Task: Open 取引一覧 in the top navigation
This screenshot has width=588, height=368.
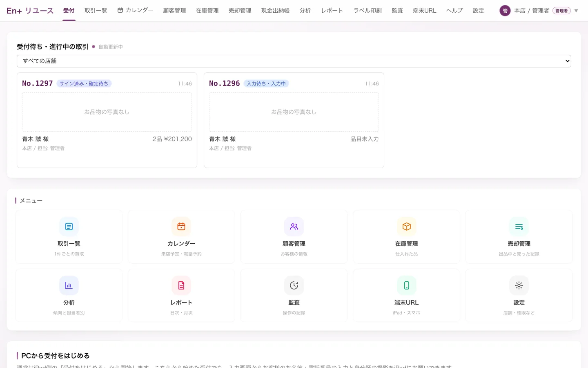Action: click(96, 11)
